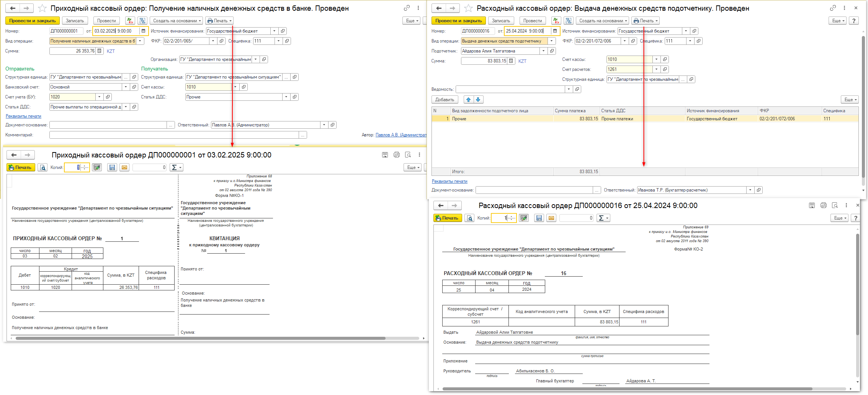
Task: Expand Вид операции dropdown in Расходный ордер
Action: (551, 41)
